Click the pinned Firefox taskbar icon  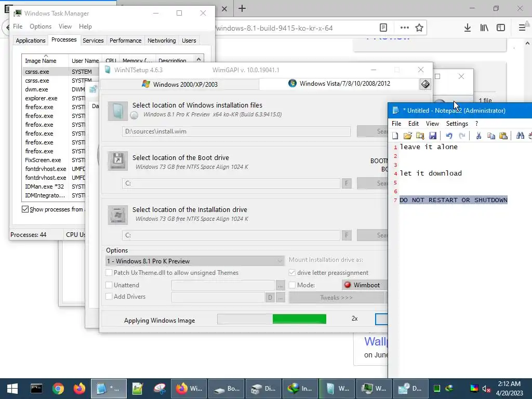click(x=79, y=389)
